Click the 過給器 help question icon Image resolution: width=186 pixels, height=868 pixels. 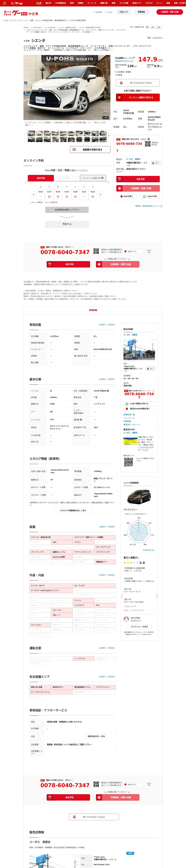coord(81,420)
